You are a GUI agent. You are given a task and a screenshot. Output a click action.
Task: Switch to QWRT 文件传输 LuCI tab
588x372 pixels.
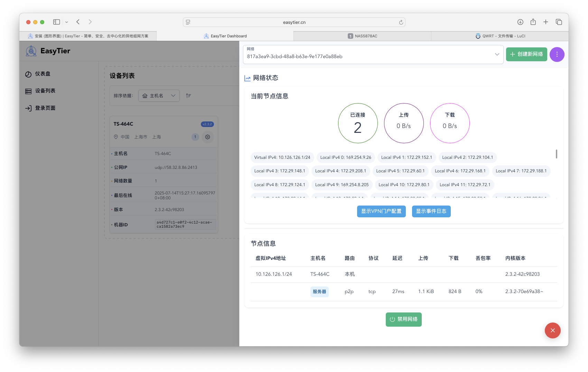[x=500, y=36]
